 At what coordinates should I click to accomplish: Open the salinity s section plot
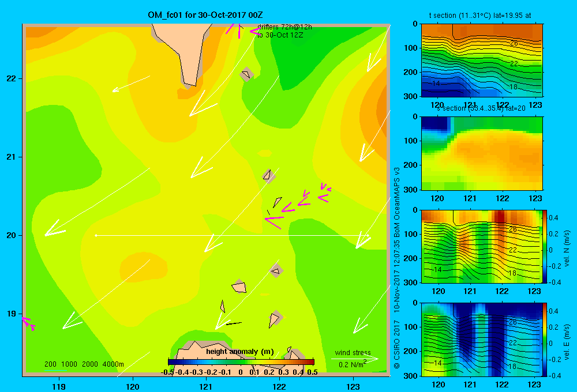pos(482,153)
